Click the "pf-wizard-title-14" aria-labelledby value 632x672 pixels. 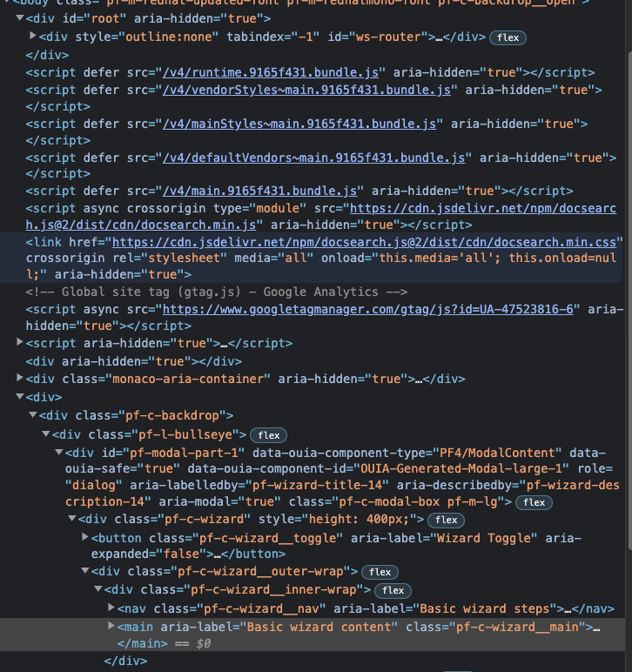click(x=317, y=485)
